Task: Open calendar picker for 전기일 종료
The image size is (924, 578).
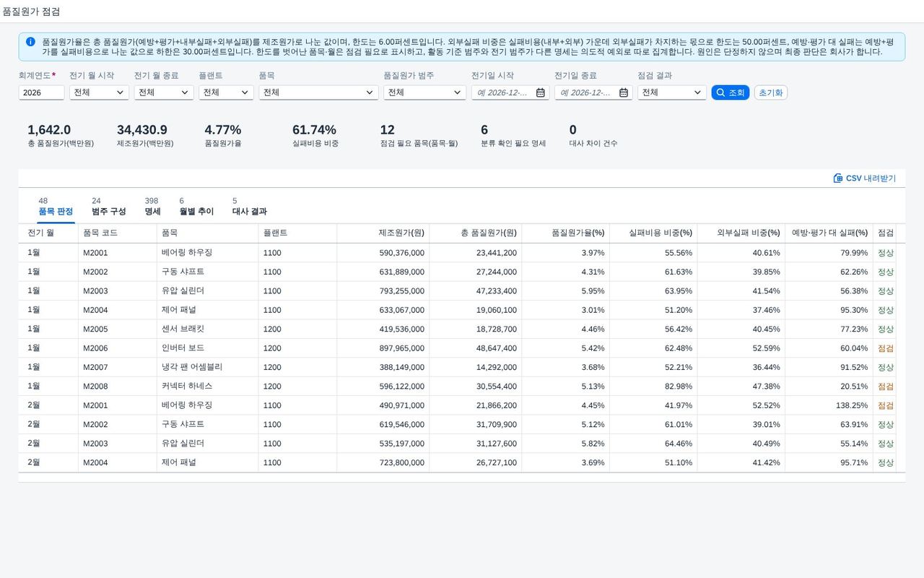Action: [x=624, y=92]
